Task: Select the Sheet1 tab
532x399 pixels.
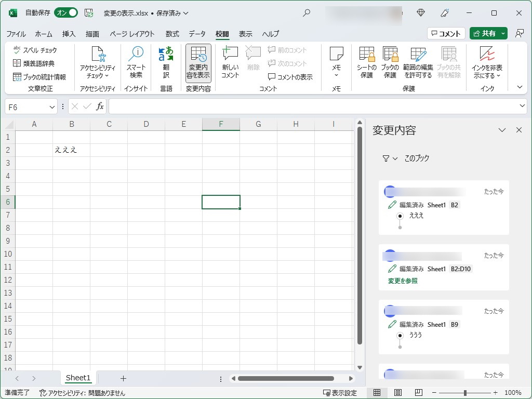Action: tap(78, 378)
